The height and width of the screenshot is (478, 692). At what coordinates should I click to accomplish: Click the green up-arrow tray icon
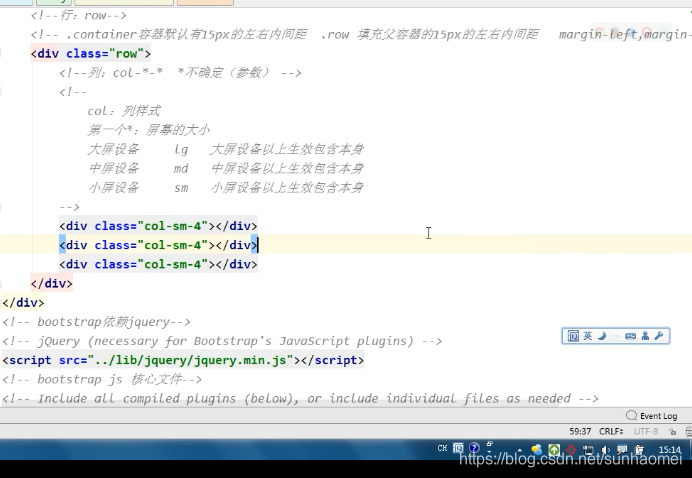coord(554,450)
